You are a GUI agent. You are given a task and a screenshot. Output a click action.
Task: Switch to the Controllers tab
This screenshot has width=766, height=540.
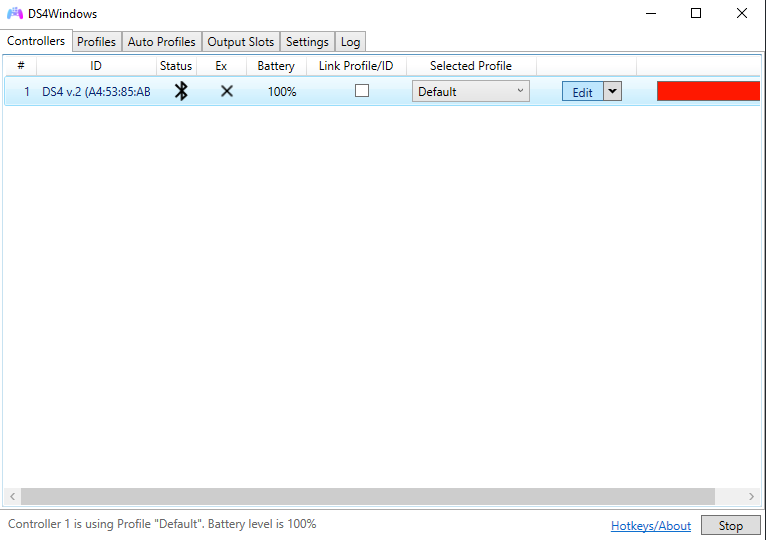pyautogui.click(x=36, y=41)
